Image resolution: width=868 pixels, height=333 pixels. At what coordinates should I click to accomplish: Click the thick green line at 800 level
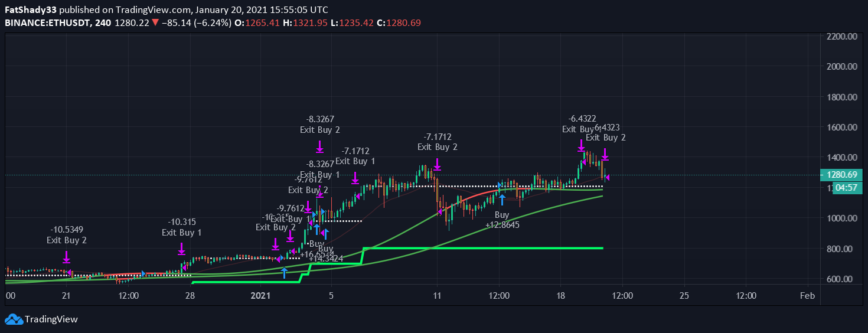(483, 248)
